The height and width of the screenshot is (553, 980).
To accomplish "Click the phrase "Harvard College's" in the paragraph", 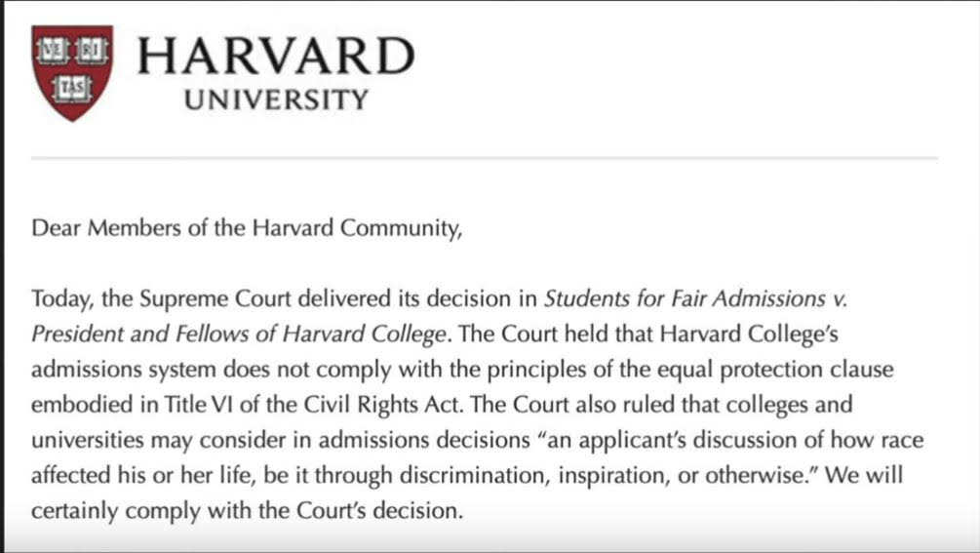I will [749, 335].
